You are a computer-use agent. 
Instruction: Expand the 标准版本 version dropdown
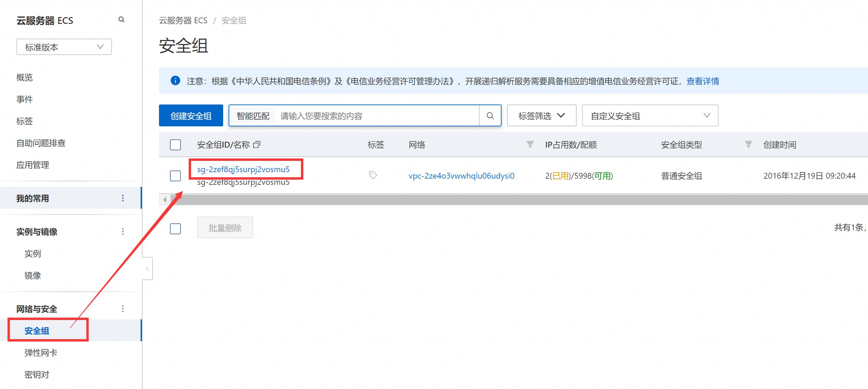tap(64, 47)
